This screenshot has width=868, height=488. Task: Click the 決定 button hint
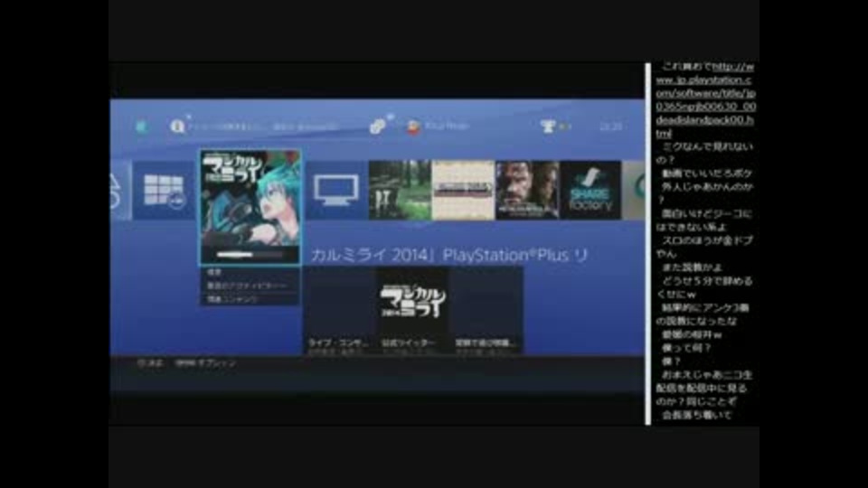(150, 363)
